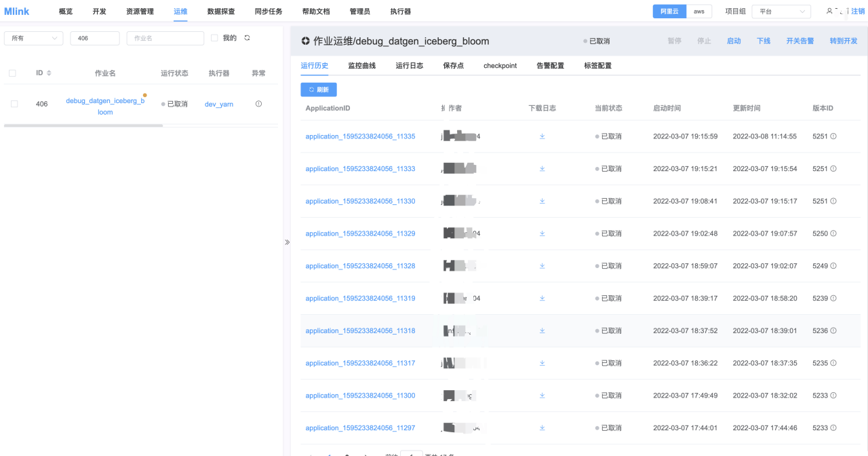
Task: Open the 开发 menu
Action: (100, 12)
